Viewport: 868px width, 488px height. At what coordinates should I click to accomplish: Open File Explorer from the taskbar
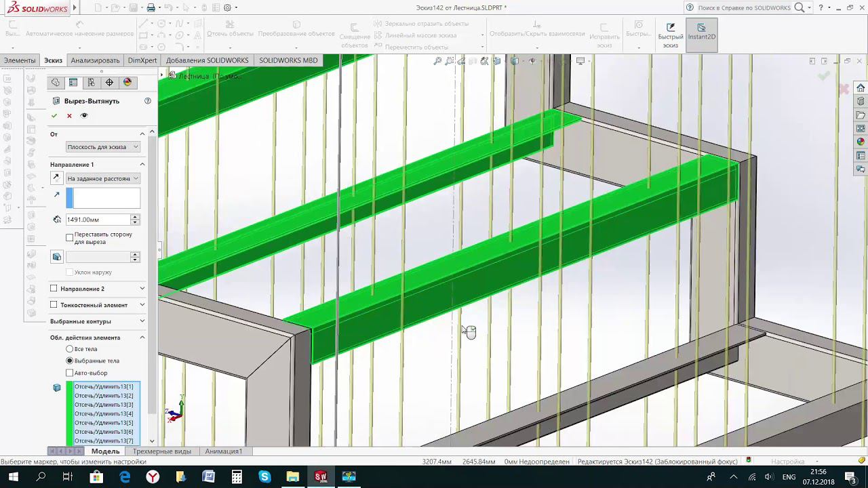point(292,476)
